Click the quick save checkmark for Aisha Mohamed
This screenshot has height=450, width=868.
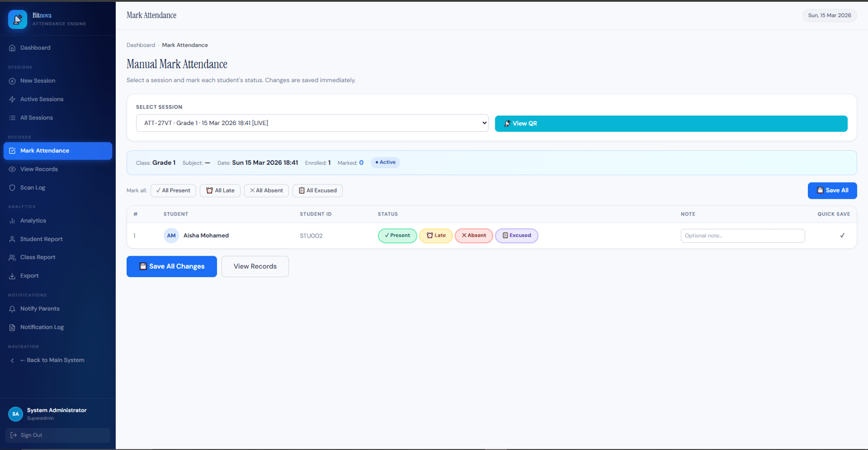click(842, 235)
